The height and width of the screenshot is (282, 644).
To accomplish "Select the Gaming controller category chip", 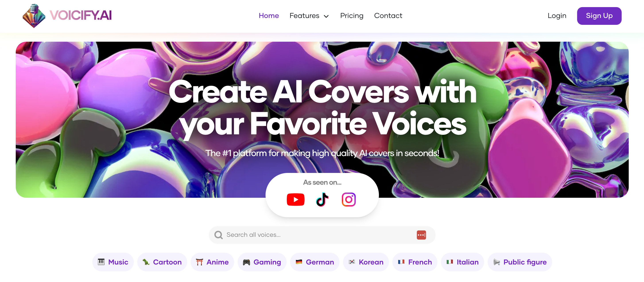I will pos(262,262).
